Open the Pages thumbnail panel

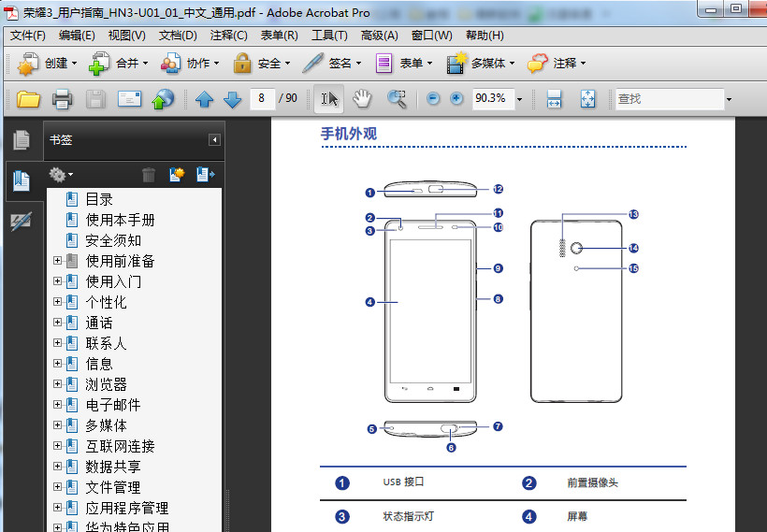click(x=21, y=140)
